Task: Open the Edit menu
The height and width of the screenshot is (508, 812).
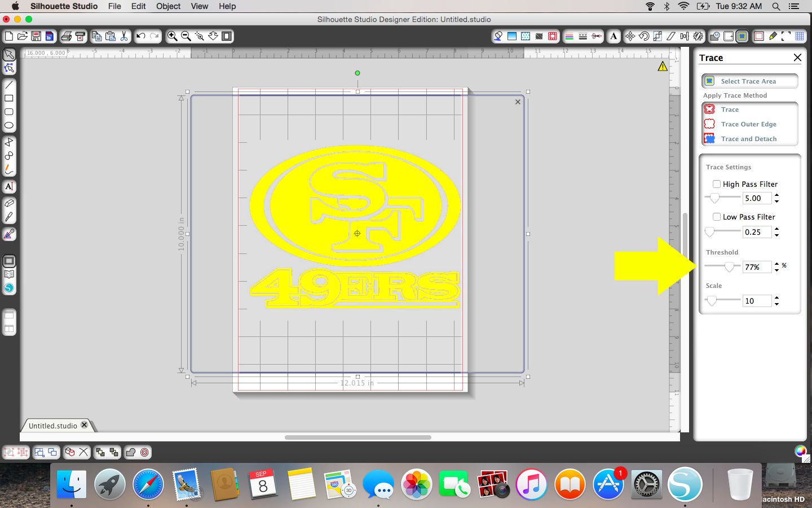Action: [x=138, y=6]
